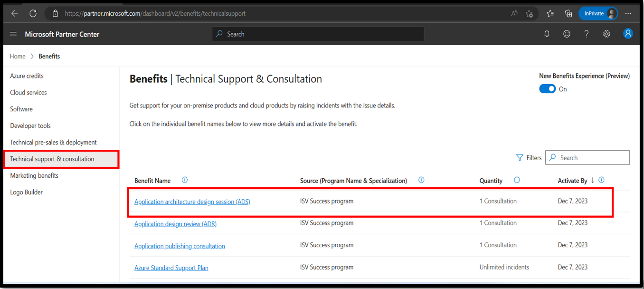Screen dimensions: 644x289
Task: Open Partner Center settings gear
Action: click(606, 34)
